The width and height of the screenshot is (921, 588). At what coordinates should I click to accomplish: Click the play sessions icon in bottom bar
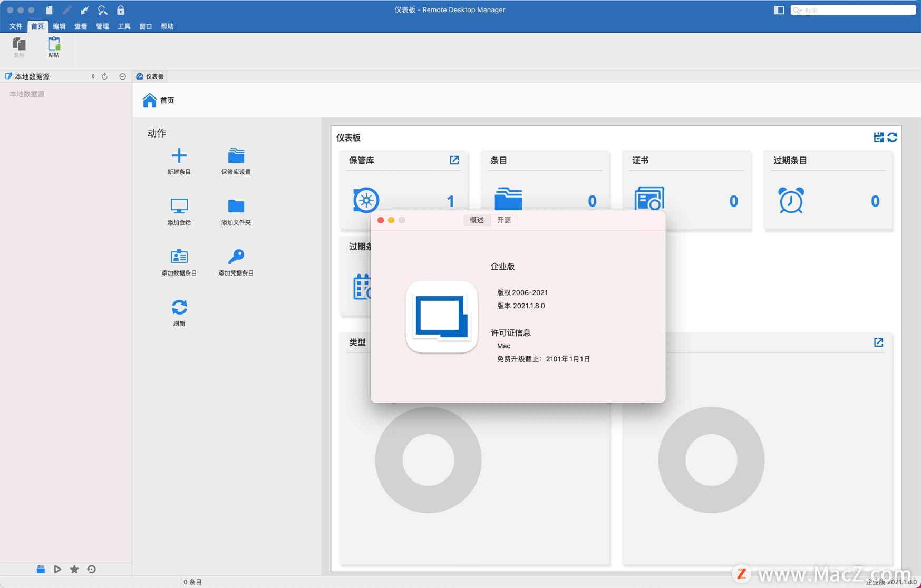pos(57,569)
